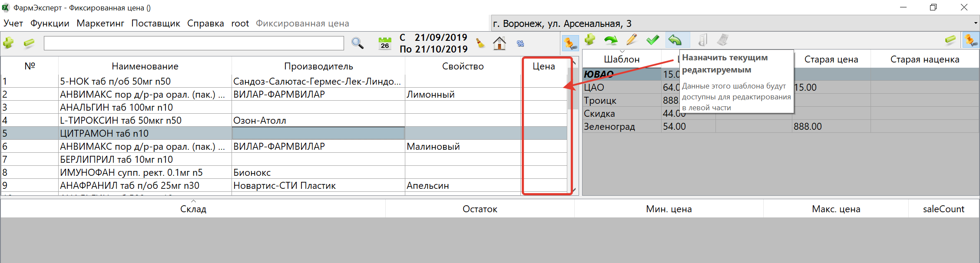Click the green forward arrow icon
Viewport: 980px width, 263px height.
(611, 40)
